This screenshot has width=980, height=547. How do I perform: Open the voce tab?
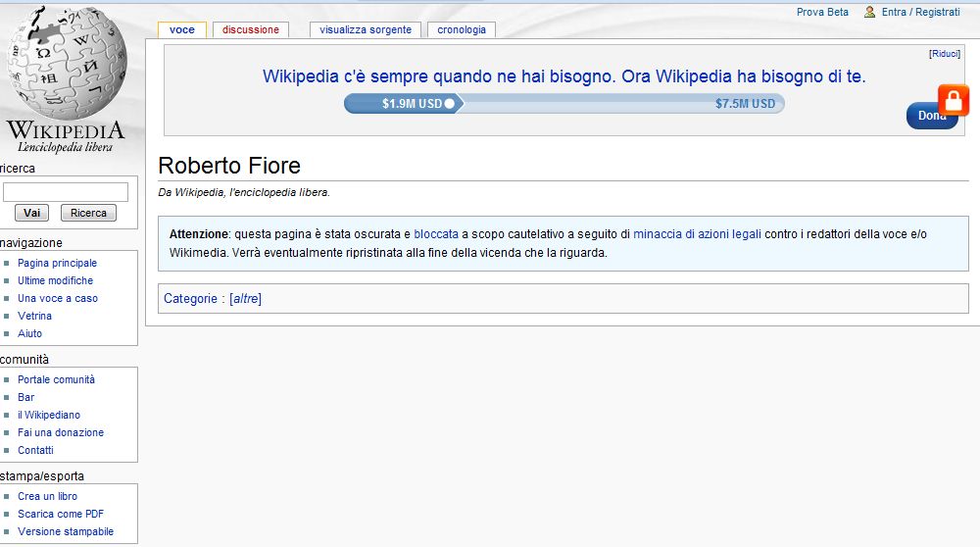[182, 29]
